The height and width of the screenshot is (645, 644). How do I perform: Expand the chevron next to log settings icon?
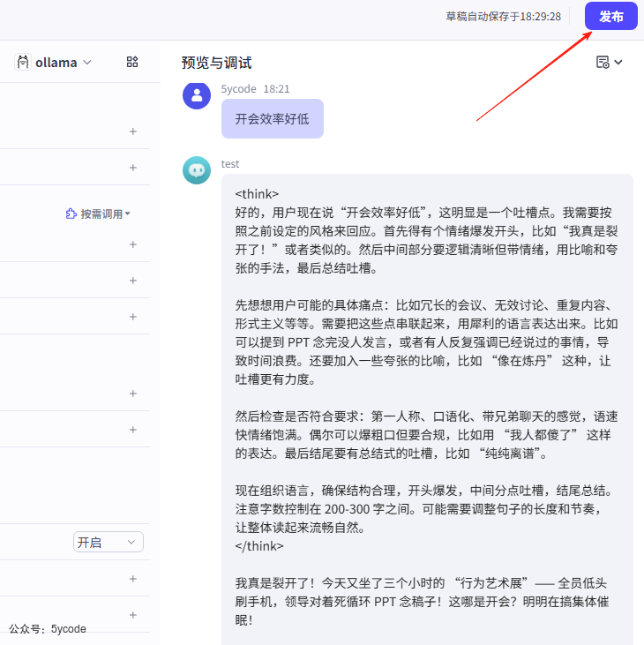[x=618, y=62]
